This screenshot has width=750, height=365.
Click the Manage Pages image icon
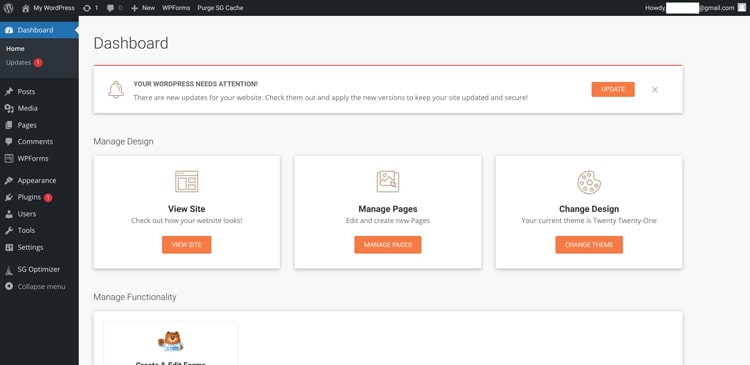388,181
